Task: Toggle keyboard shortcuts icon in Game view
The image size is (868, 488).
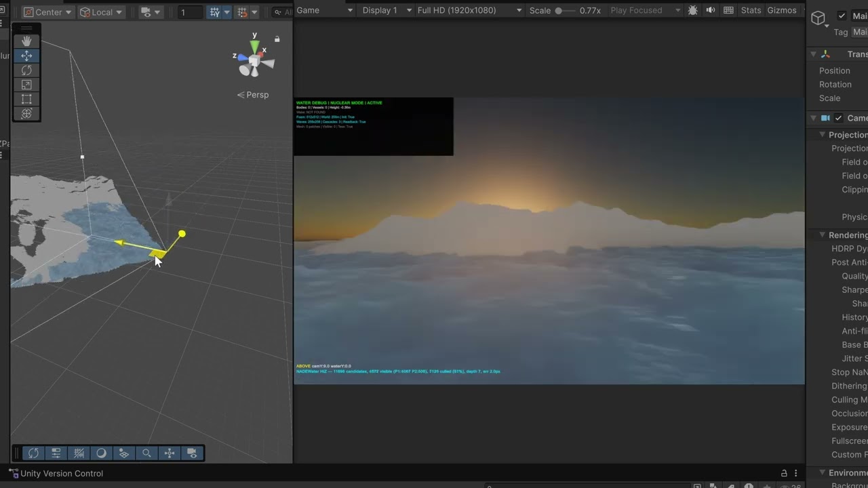Action: tap(728, 10)
